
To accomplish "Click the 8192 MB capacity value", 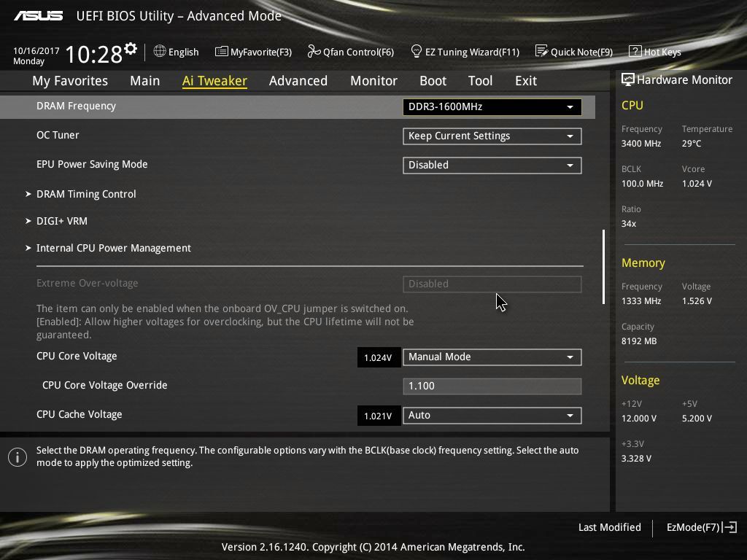I will pyautogui.click(x=639, y=341).
